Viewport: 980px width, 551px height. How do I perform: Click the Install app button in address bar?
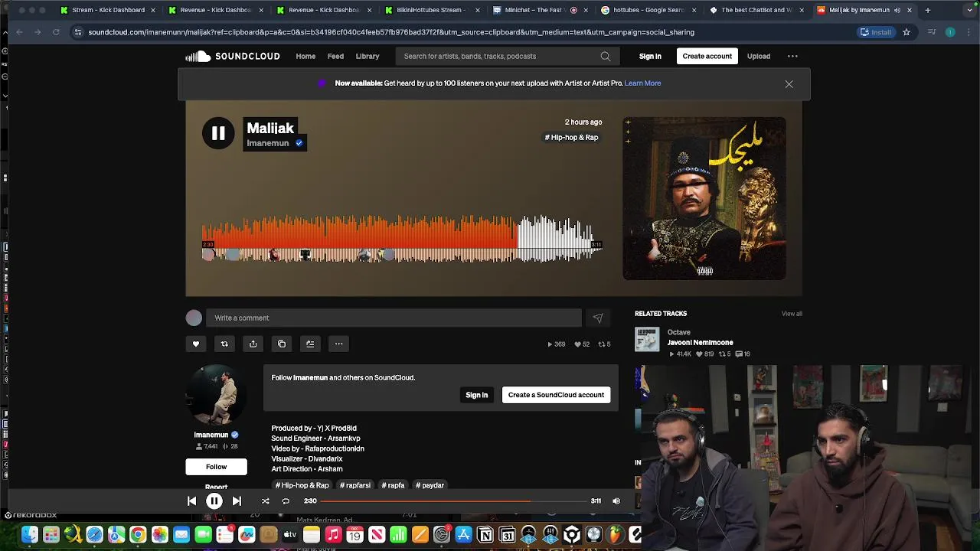pos(876,32)
